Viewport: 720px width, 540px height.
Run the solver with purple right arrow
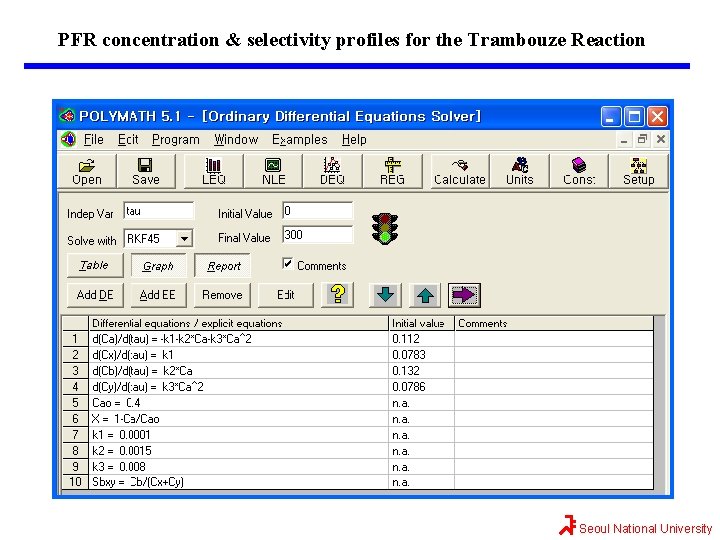[x=464, y=294]
